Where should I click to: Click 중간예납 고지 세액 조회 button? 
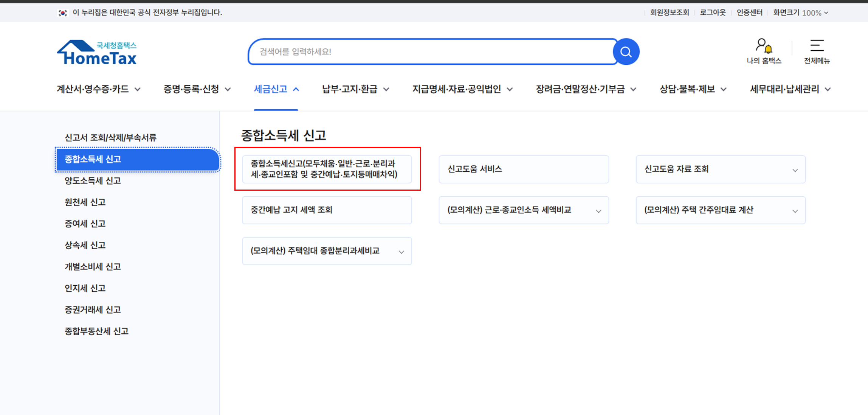[x=327, y=210]
